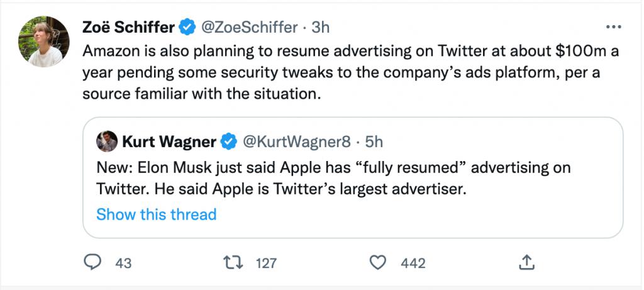Screen dimensions: 644x290
Task: Click the 5h timestamp in quoted tweet
Action: tap(374, 142)
